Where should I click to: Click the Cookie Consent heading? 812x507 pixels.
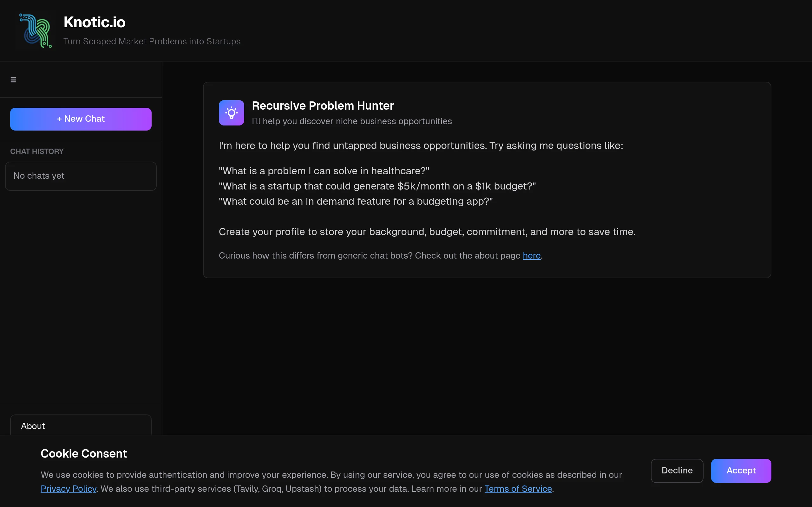tap(83, 454)
